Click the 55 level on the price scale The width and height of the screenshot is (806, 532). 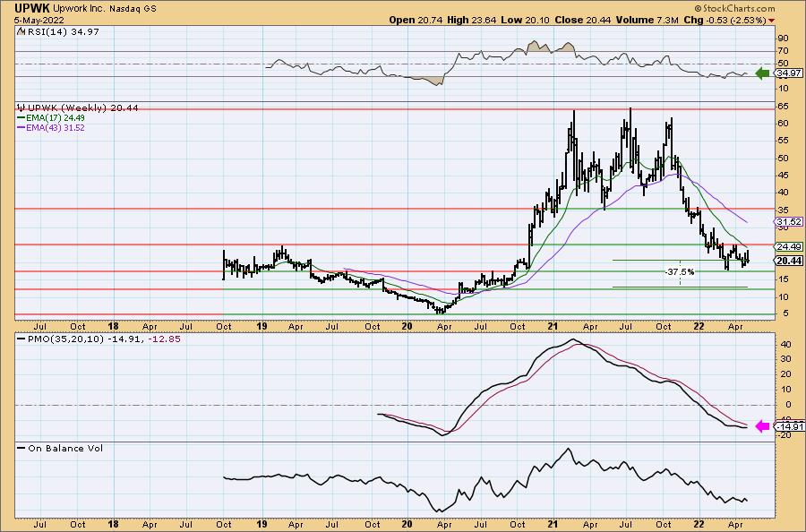click(783, 141)
